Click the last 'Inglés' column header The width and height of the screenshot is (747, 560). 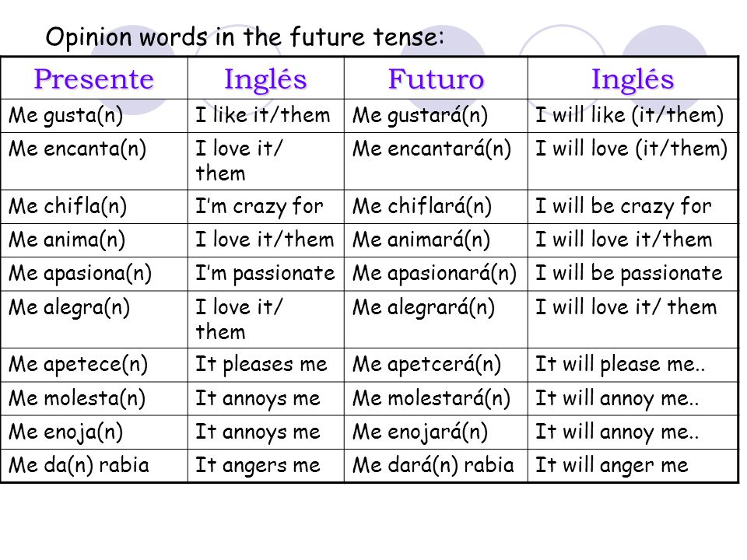(633, 79)
